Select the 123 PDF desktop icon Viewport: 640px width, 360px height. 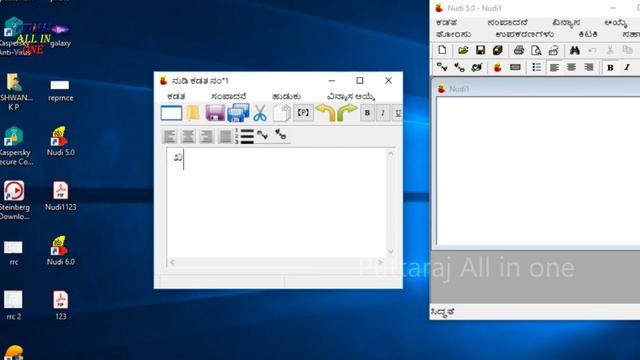[x=60, y=305]
